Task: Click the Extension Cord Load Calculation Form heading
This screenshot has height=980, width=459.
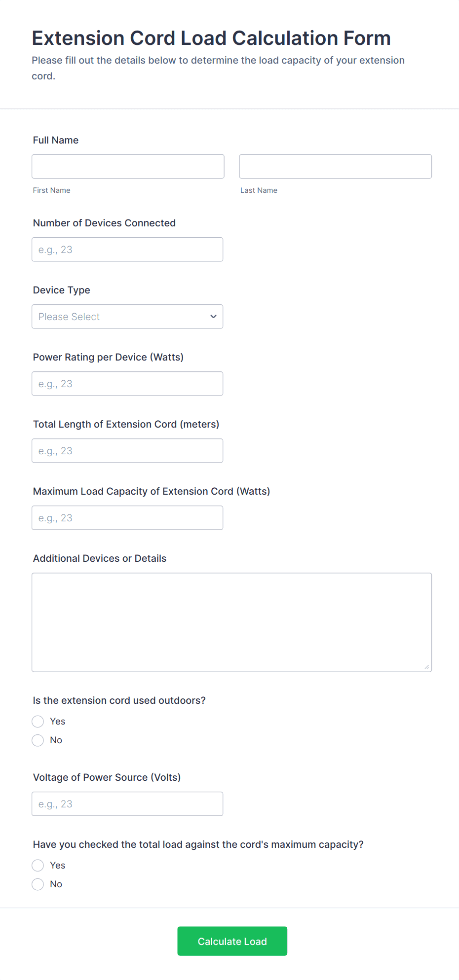Action: (x=211, y=38)
